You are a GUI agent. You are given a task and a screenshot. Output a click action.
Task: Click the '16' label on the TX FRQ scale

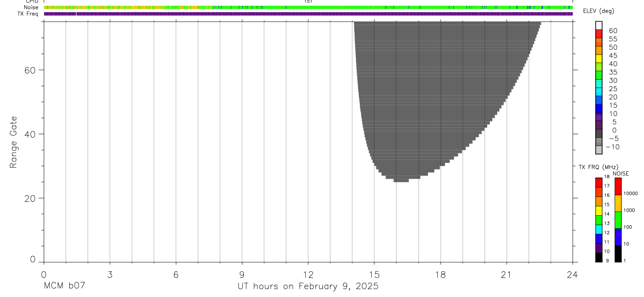(606, 195)
